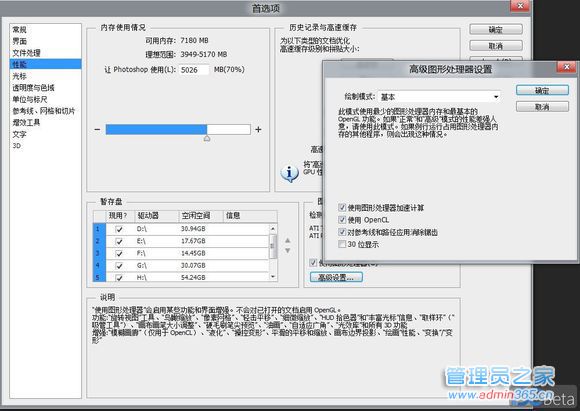
Task: Move scratch disk down with arrow icon
Action: [287, 250]
